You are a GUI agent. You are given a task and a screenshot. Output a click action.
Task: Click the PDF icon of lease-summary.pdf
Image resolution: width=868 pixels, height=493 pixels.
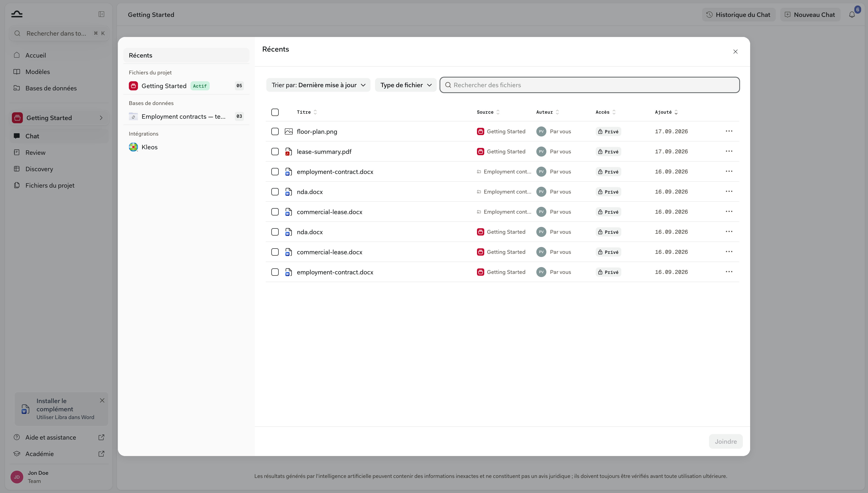[x=288, y=152]
